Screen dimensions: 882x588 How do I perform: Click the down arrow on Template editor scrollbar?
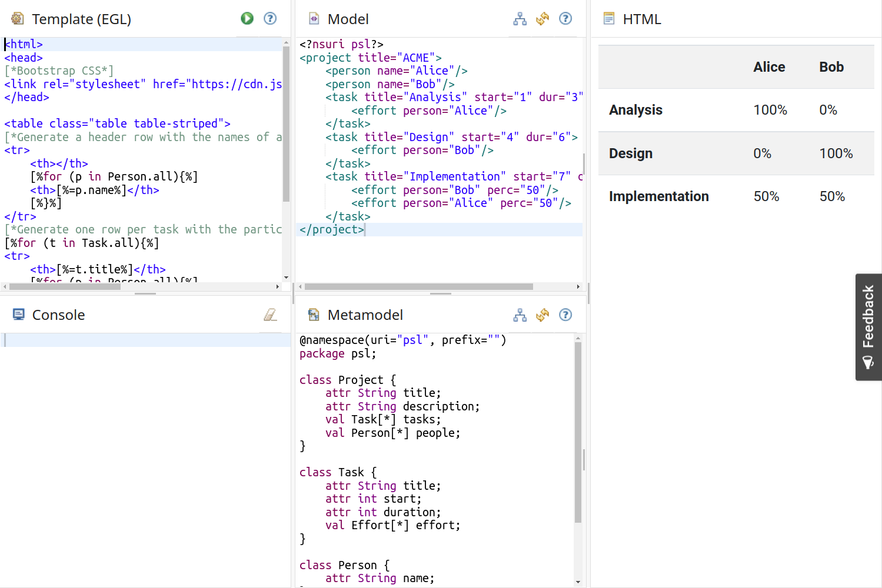pyautogui.click(x=286, y=278)
